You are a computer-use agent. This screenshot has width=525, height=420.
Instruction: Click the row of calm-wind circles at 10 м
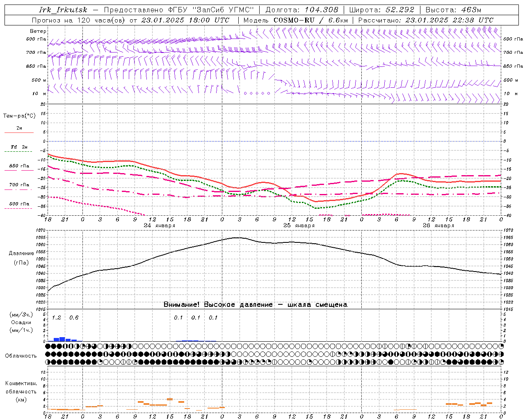click(x=257, y=94)
